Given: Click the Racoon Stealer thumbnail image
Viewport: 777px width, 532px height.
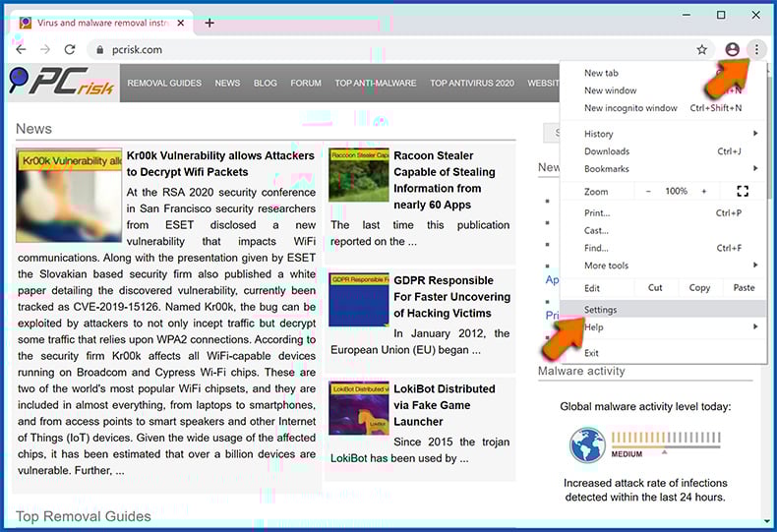Looking at the screenshot, I should click(359, 175).
